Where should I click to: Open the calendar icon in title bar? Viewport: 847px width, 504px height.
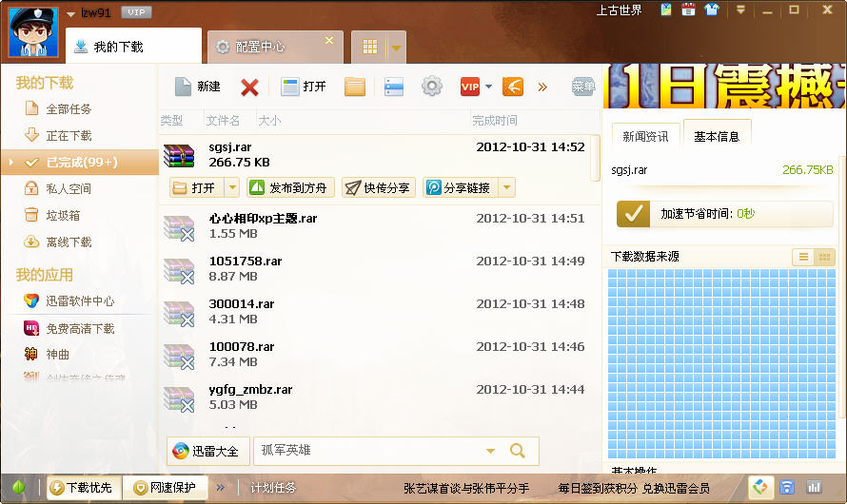tap(688, 10)
